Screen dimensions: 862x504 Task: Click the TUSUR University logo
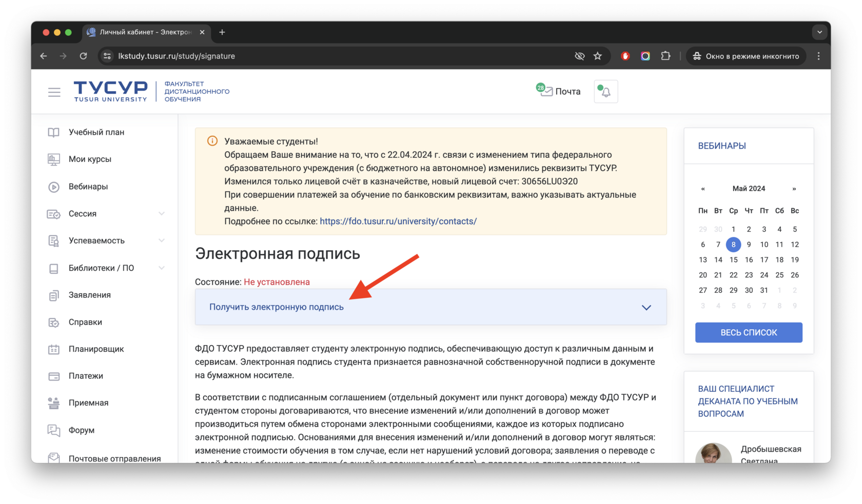click(110, 91)
